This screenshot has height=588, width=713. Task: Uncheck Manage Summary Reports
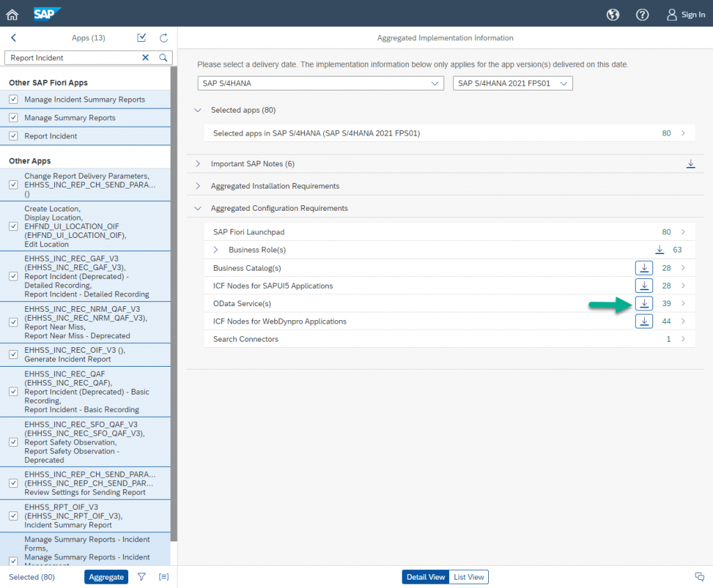coord(14,117)
